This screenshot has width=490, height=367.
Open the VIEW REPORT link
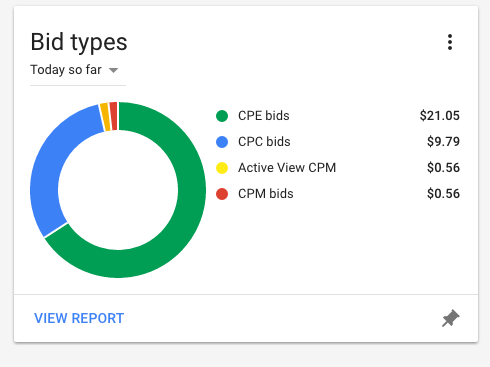(79, 318)
